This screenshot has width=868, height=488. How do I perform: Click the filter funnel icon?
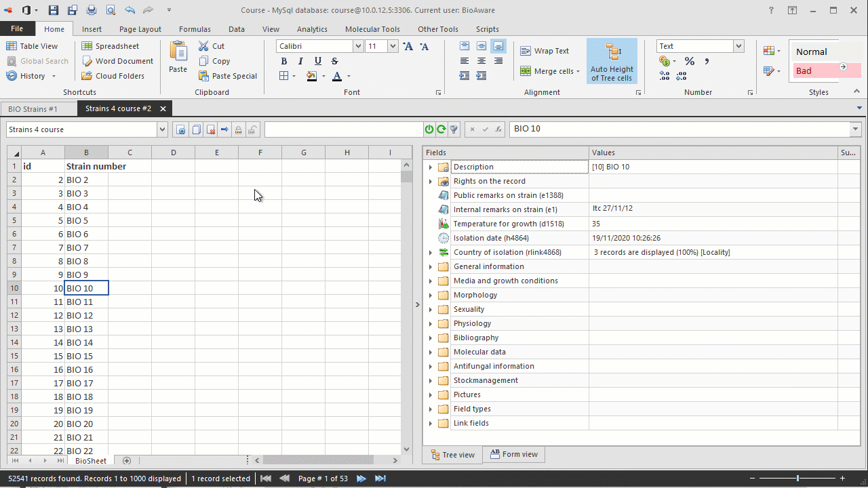coord(454,129)
